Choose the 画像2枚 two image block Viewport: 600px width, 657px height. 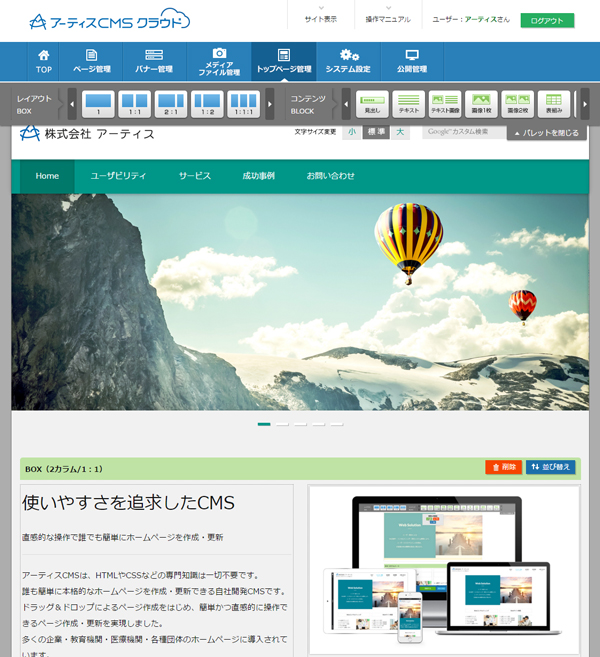[517, 104]
